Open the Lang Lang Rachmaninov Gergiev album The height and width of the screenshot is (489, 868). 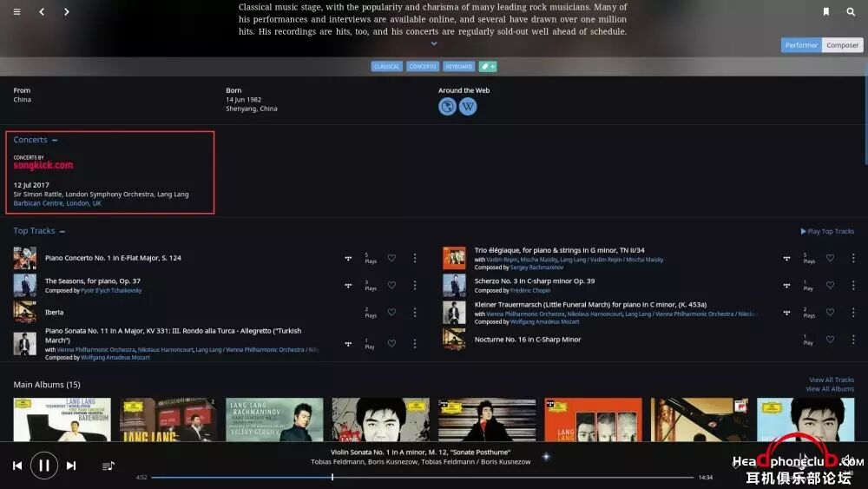pyautogui.click(x=274, y=420)
